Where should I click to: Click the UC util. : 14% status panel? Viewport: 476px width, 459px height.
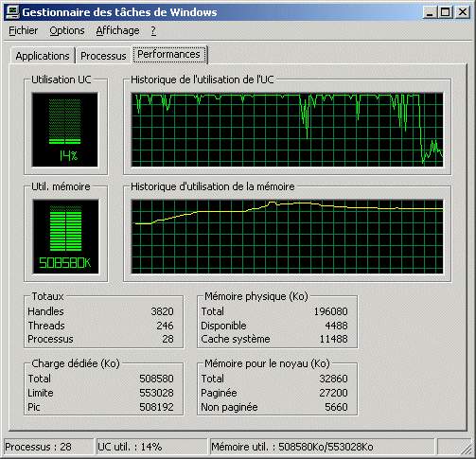point(151,447)
